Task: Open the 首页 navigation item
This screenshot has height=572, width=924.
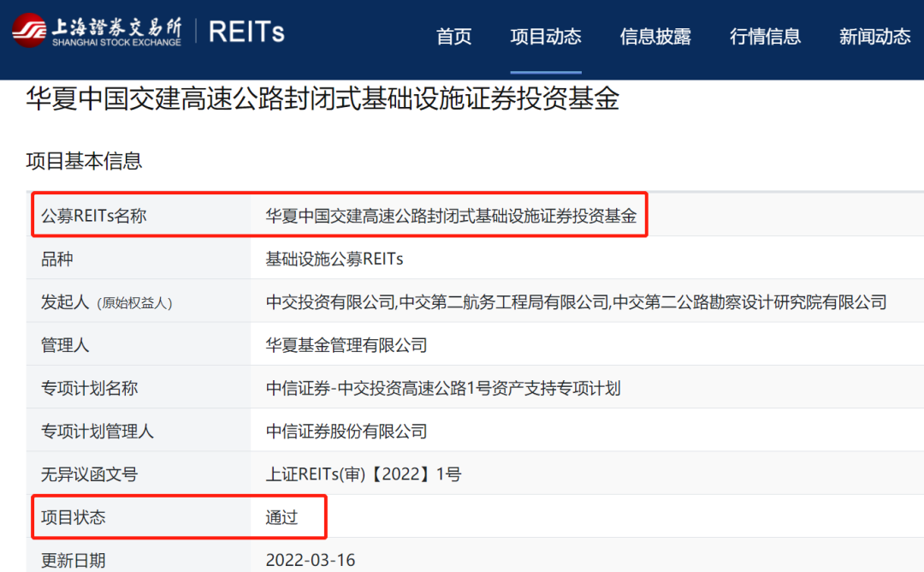Action: click(x=453, y=37)
